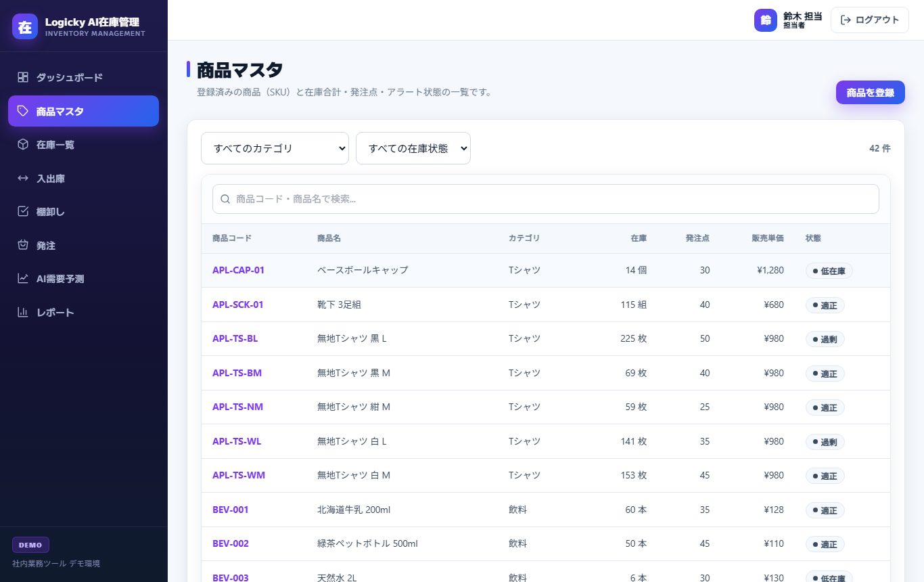
Task: Click the 過剰 badge for APL-TS-BL
Action: pos(825,339)
